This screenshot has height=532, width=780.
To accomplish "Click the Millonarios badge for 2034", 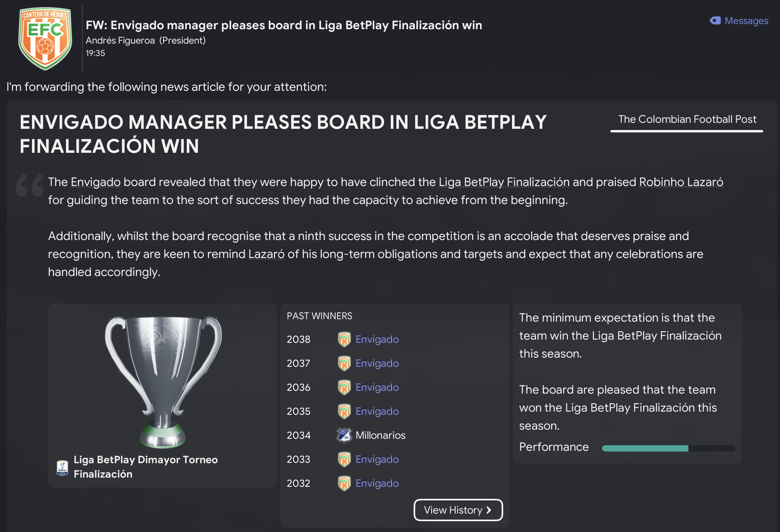I will point(344,435).
